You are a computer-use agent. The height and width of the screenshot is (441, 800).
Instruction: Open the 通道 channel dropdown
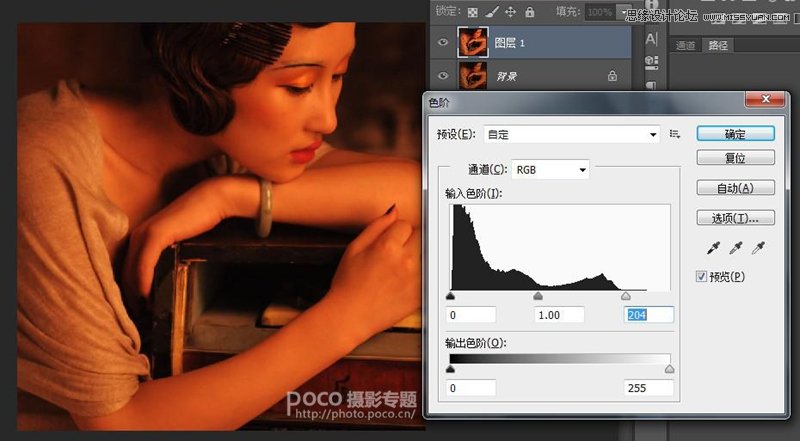tap(550, 170)
